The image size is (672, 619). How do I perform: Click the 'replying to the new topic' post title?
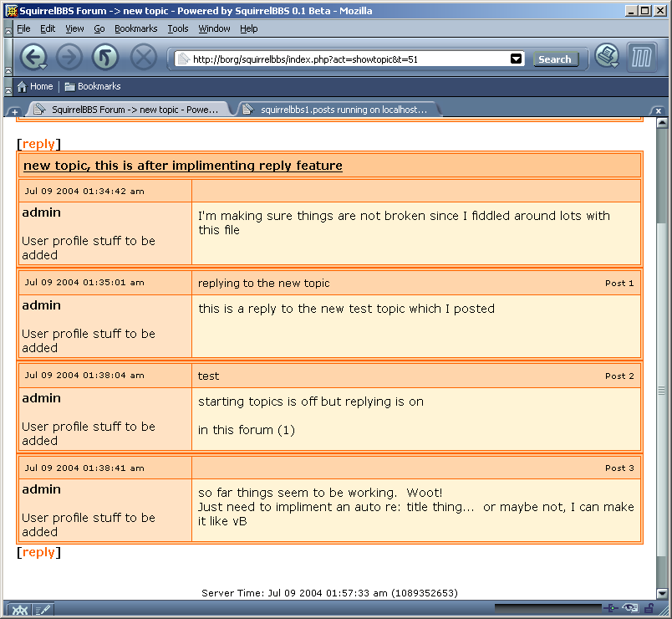click(263, 283)
